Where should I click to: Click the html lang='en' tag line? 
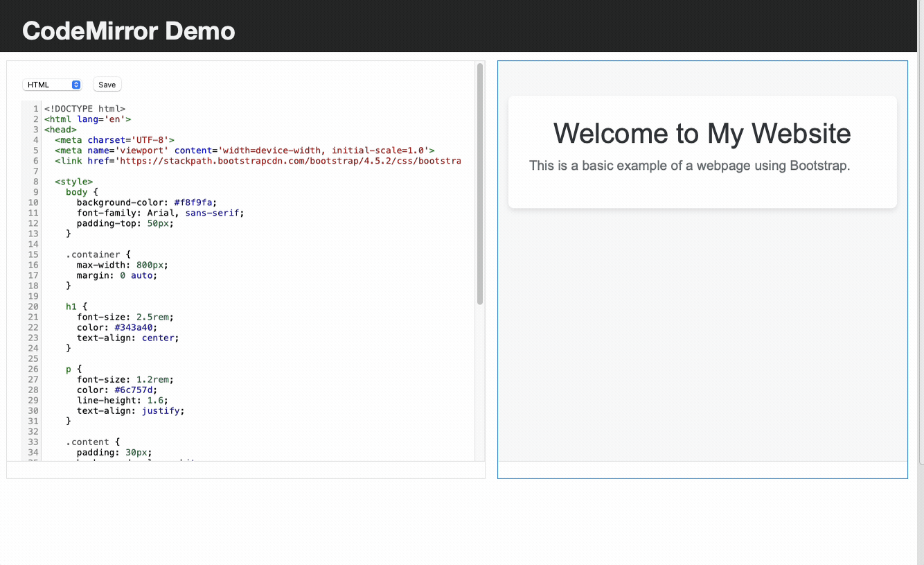[x=87, y=119]
